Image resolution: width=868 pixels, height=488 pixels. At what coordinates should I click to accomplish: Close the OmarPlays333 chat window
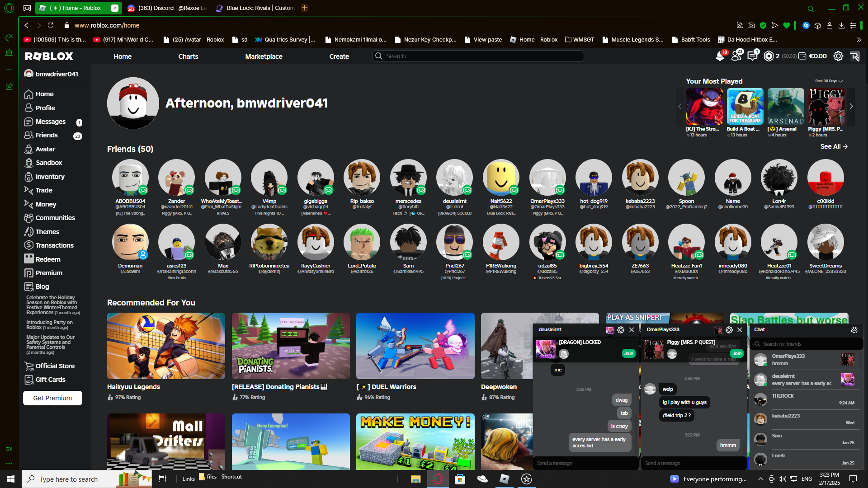(x=740, y=330)
